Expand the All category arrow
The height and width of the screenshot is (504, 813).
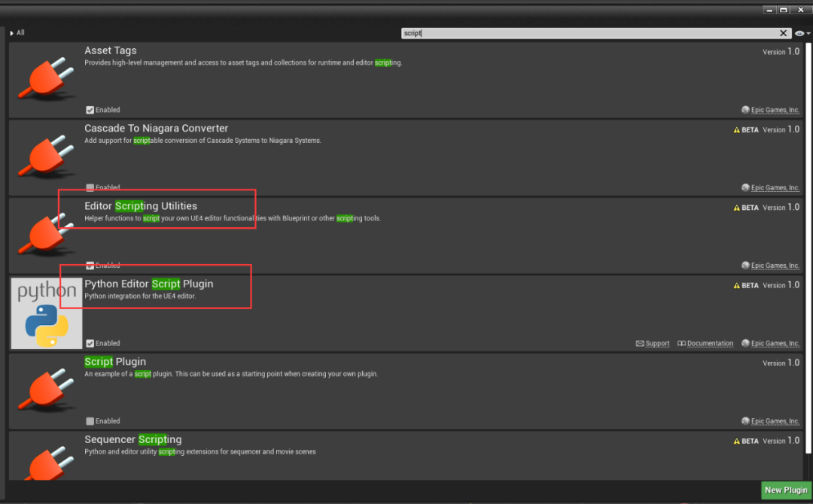[x=11, y=33]
